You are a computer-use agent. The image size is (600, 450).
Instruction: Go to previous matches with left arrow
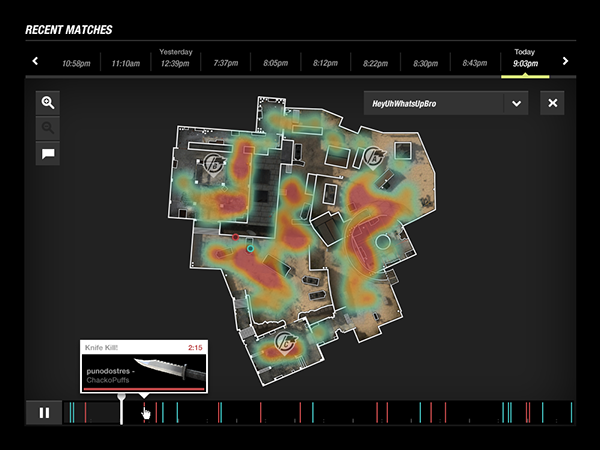(35, 61)
